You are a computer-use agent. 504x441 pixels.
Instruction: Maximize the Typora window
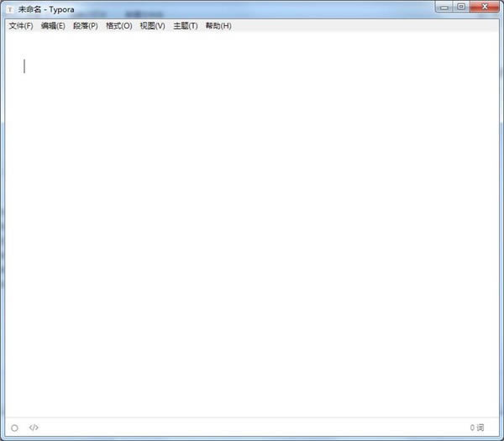[x=461, y=7]
